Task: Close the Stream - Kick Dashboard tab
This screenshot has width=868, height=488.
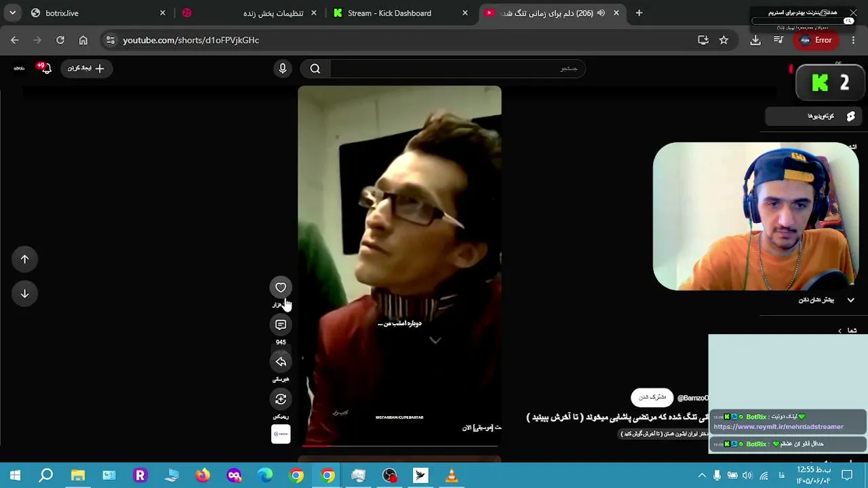Action: 465,13
